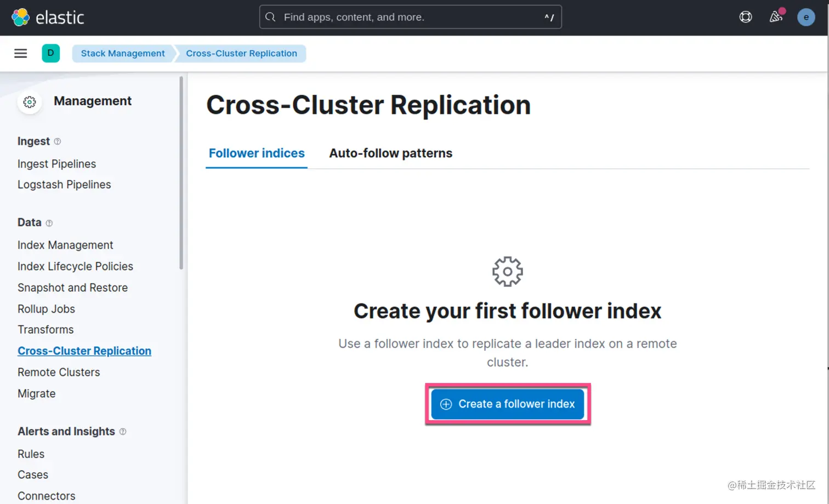The image size is (829, 504).
Task: Open the user avatar menu
Action: (806, 17)
